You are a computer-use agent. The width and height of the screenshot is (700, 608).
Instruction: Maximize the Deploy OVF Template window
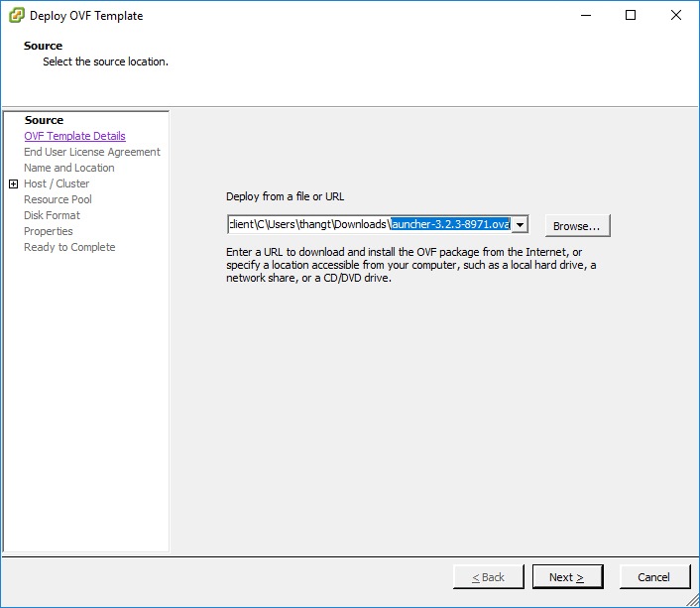click(631, 15)
